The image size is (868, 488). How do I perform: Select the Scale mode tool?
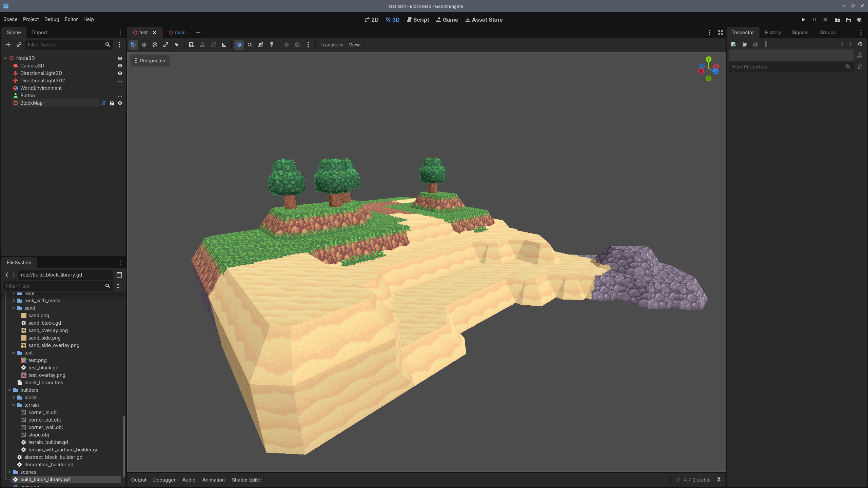[166, 45]
